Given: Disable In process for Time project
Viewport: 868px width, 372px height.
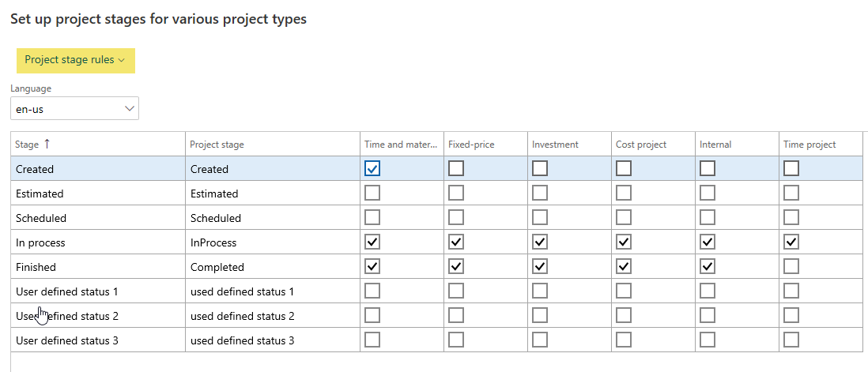Looking at the screenshot, I should tap(791, 242).
